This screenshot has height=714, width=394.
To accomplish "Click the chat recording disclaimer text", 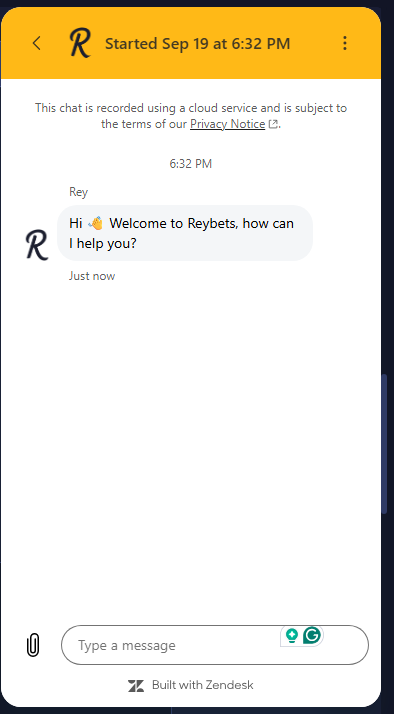I will click(191, 116).
